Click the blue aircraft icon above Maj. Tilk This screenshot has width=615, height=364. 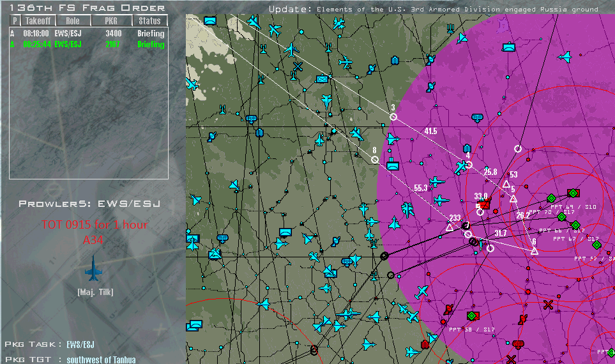pyautogui.click(x=93, y=268)
